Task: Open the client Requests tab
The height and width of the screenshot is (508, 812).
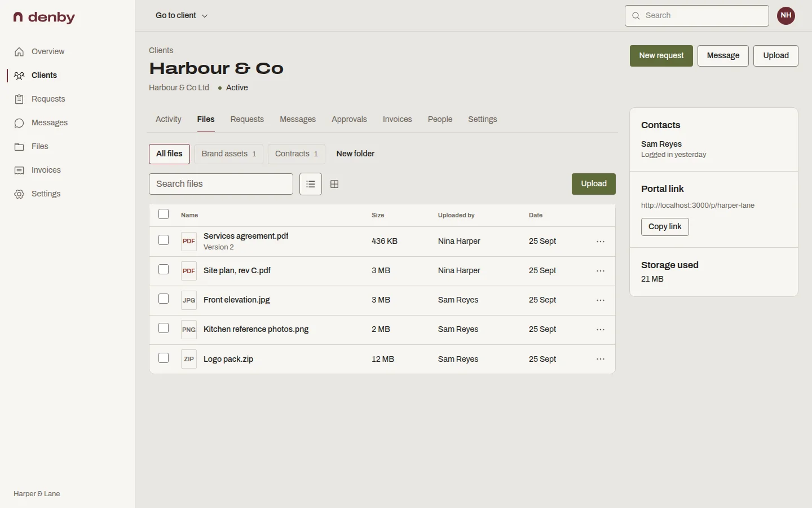Action: [247, 120]
